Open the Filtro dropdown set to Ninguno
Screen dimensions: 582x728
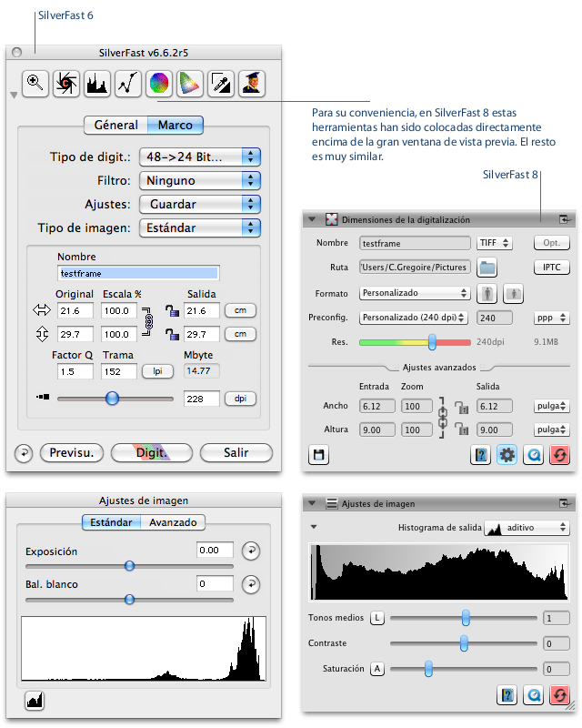click(200, 180)
